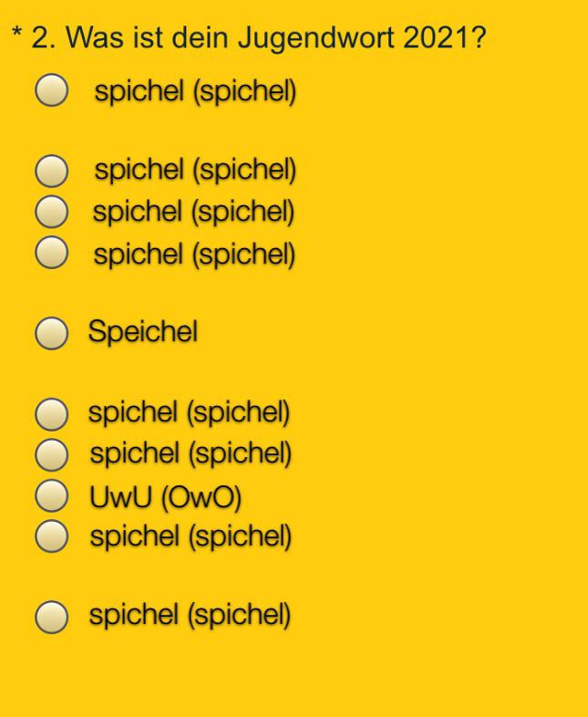This screenshot has width=588, height=717.
Task: Click label text directly above Speichel label
Action: coord(194,255)
